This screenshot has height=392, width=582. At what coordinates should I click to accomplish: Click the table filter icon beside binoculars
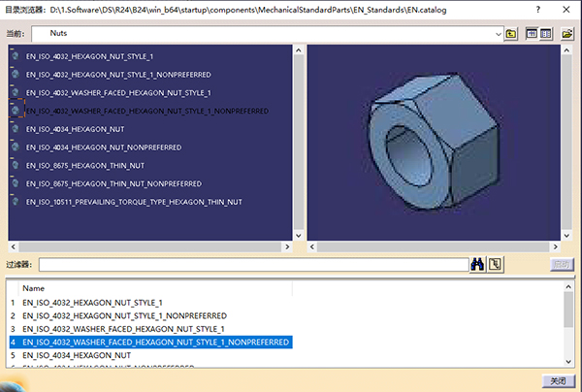pyautogui.click(x=494, y=264)
